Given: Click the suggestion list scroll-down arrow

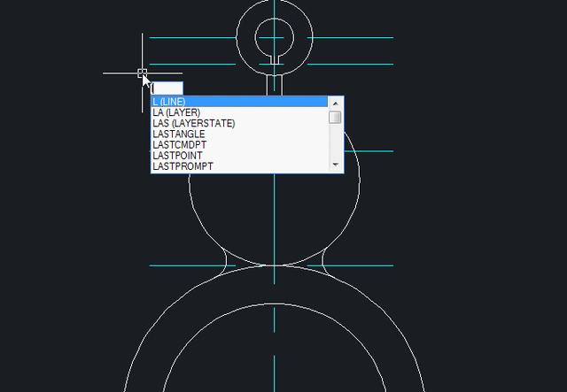Looking at the screenshot, I should [335, 165].
